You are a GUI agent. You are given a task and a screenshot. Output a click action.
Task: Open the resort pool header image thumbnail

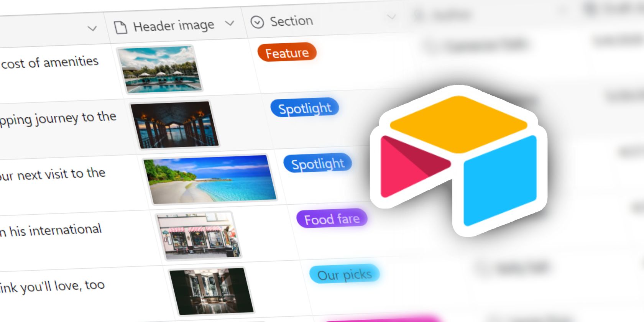pyautogui.click(x=159, y=69)
